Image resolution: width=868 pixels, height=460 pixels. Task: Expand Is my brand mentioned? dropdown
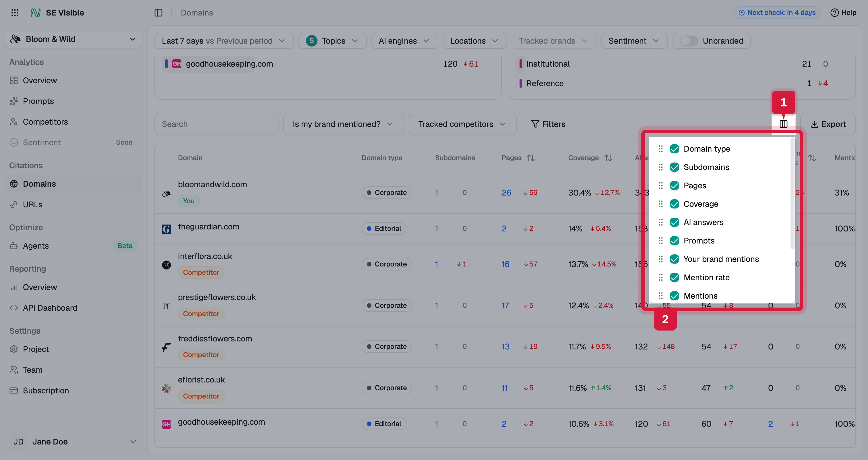tap(343, 124)
